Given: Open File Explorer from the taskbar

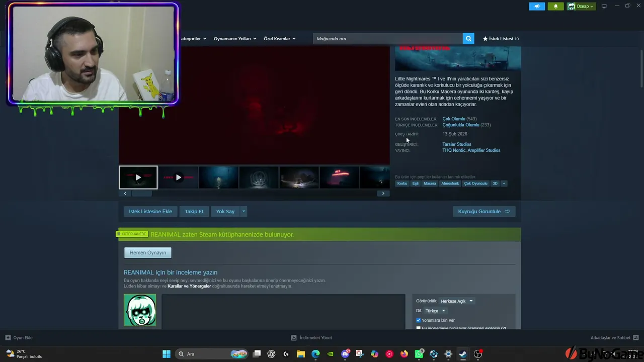Looking at the screenshot, I should [300, 354].
